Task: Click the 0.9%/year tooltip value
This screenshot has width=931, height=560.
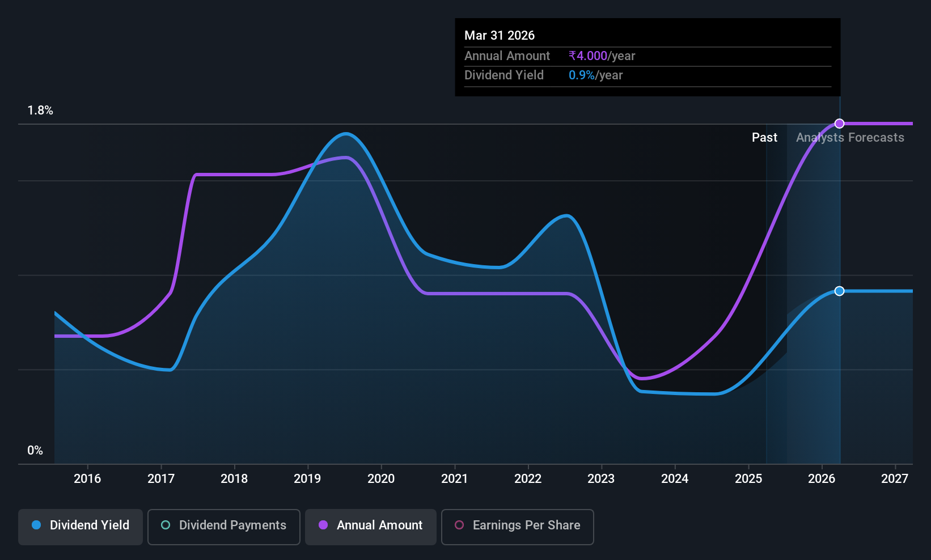Action: [595, 75]
